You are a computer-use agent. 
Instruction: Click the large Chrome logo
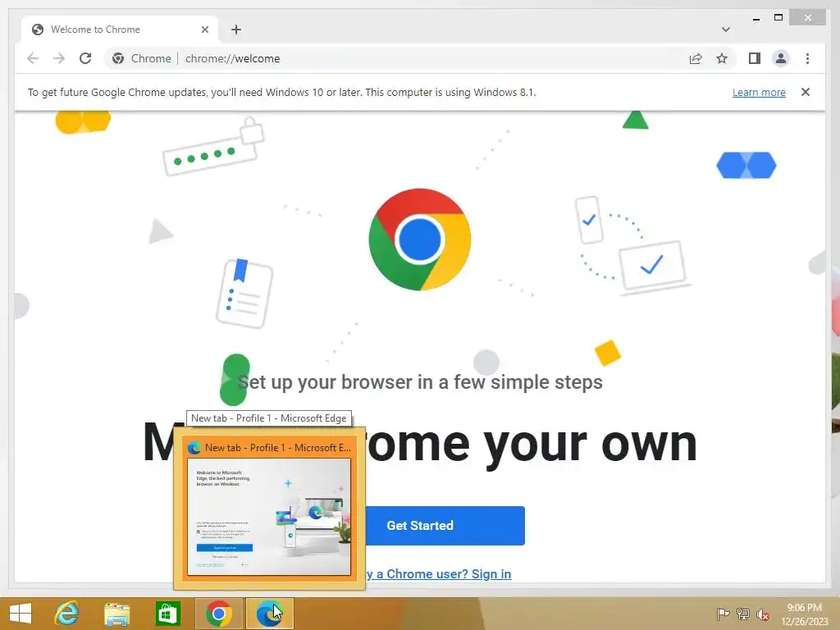[x=420, y=240]
